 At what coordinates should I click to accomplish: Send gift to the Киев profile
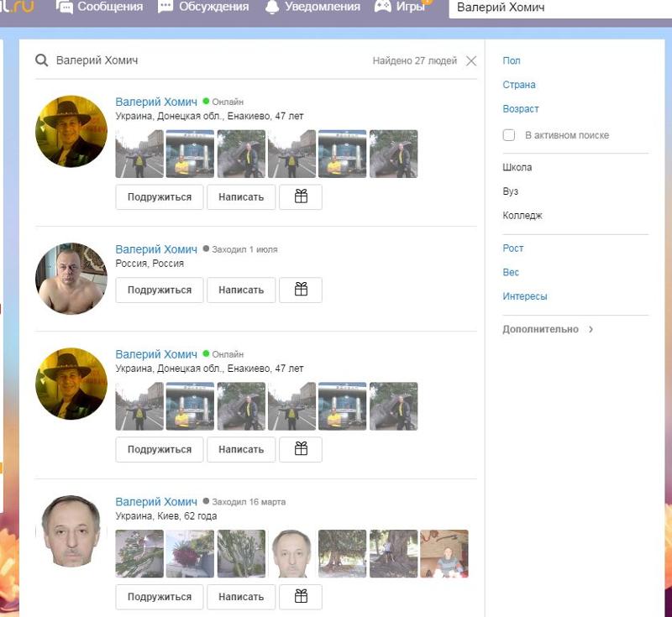coord(301,597)
